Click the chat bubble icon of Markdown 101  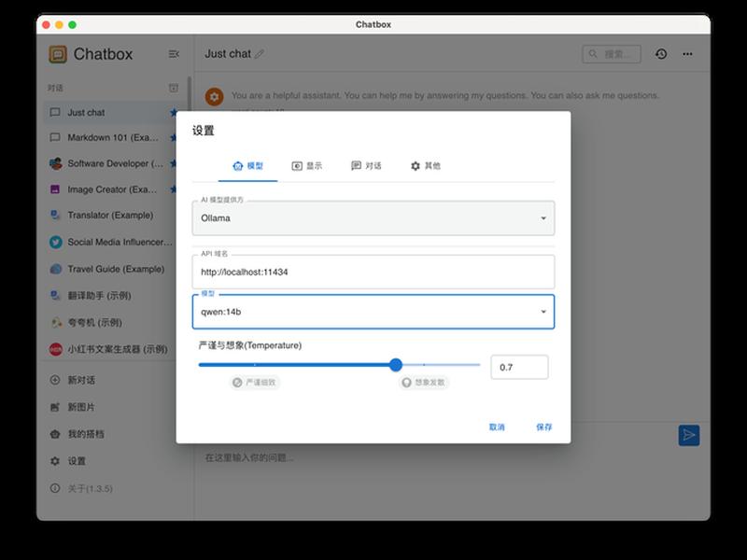click(55, 137)
